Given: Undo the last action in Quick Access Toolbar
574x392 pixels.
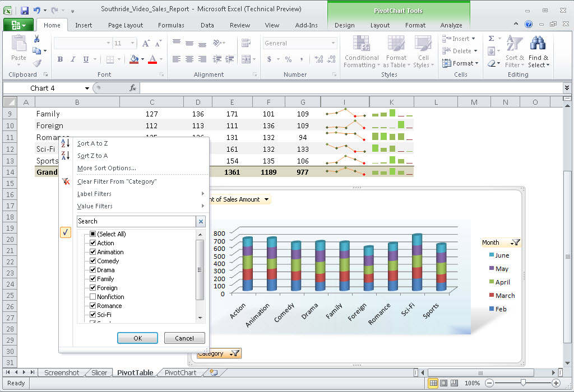Looking at the screenshot, I should click(37, 10).
